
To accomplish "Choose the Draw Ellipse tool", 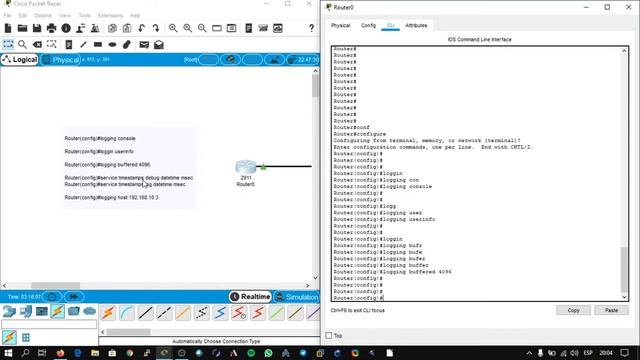I will 112,44.
